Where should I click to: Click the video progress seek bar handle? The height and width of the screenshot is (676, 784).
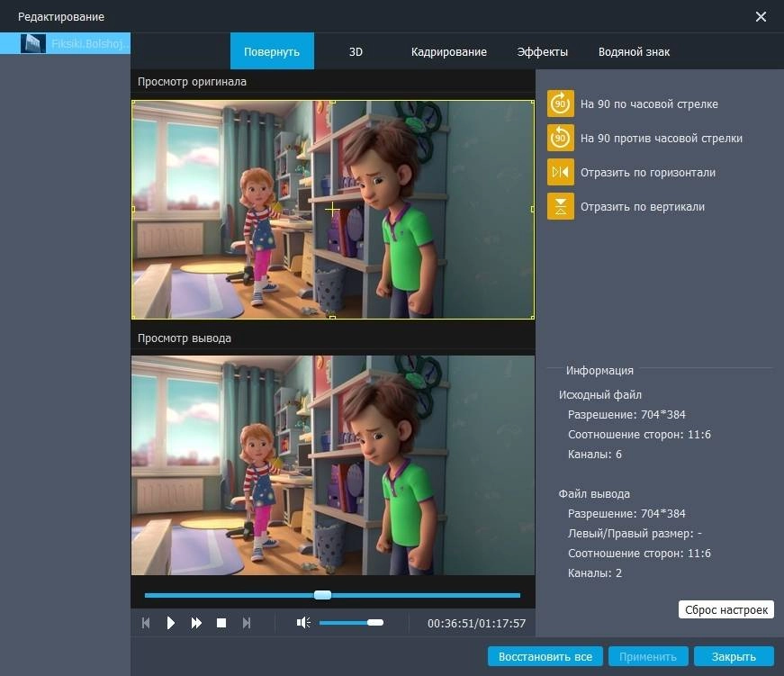tap(322, 595)
